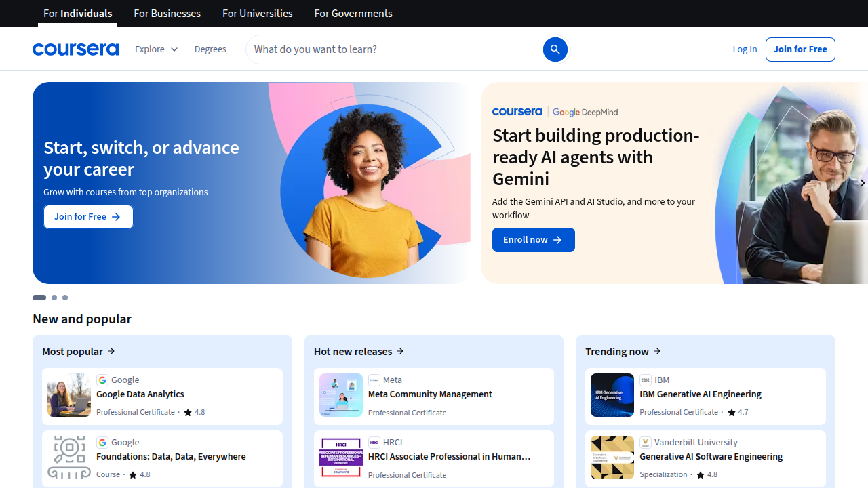Open the Generative AI Software Engineering thumbnail

[x=612, y=457]
